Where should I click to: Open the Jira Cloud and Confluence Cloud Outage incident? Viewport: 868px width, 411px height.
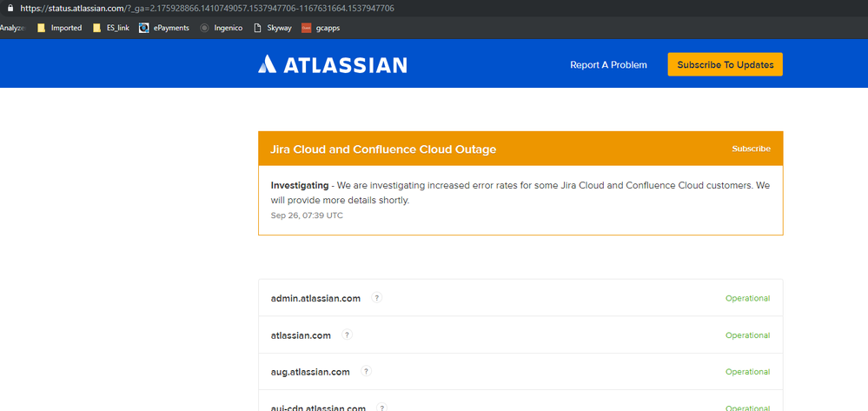(383, 149)
